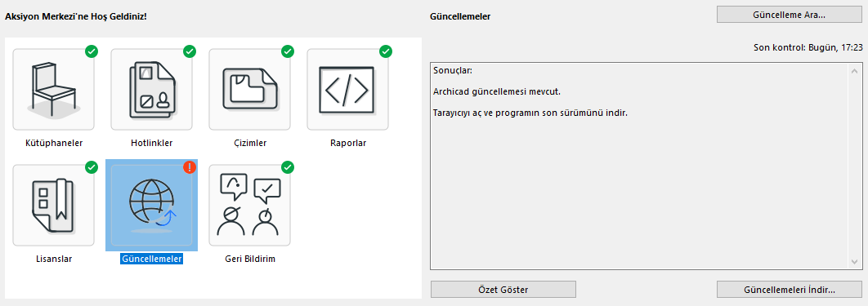Click the green checkmark badge on Raporlar
This screenshot has height=306, width=868.
coord(386,51)
